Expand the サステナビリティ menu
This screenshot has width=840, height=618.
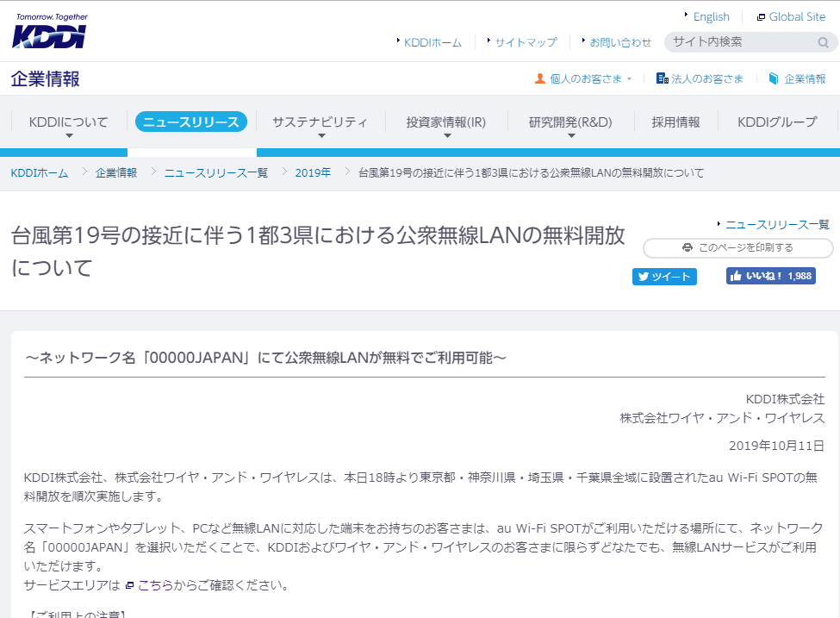click(x=320, y=122)
